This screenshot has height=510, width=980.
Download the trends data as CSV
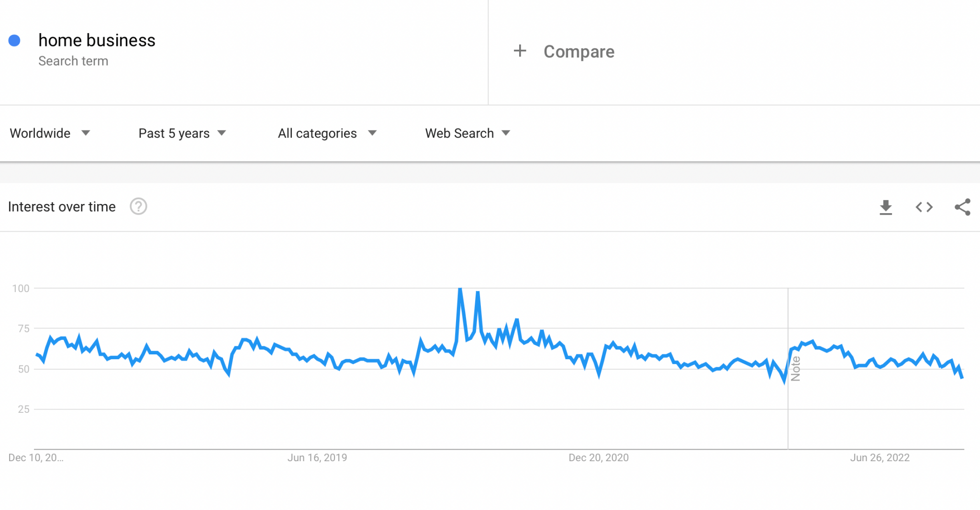coord(887,207)
